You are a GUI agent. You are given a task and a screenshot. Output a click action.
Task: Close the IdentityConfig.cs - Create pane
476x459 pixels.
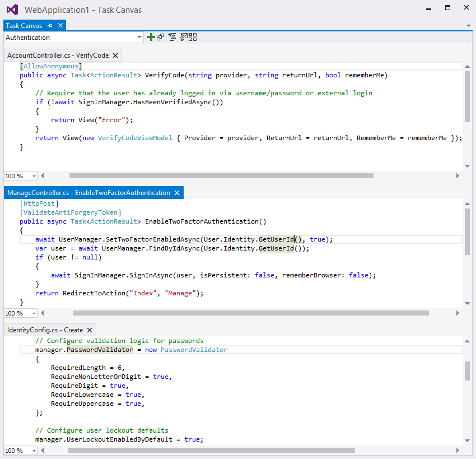90,330
